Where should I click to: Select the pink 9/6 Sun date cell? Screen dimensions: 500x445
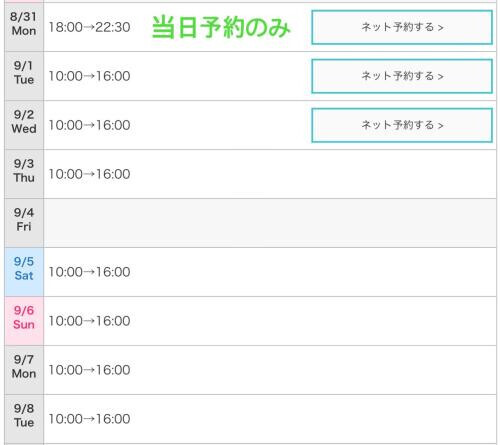click(24, 321)
